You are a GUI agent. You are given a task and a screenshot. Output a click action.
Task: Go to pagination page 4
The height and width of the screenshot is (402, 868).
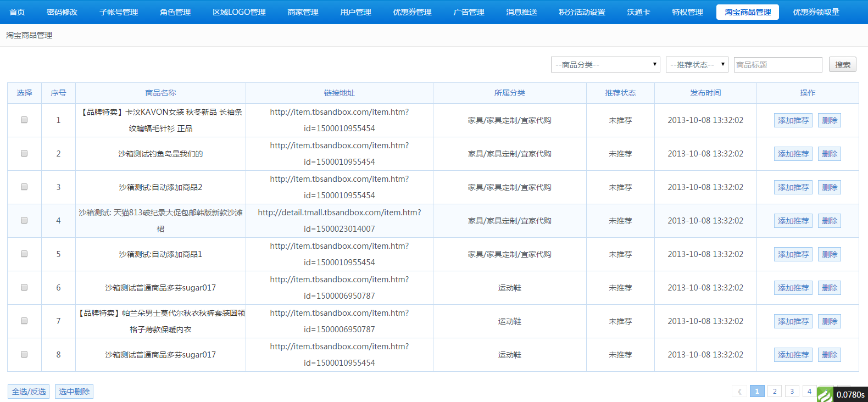click(x=809, y=392)
